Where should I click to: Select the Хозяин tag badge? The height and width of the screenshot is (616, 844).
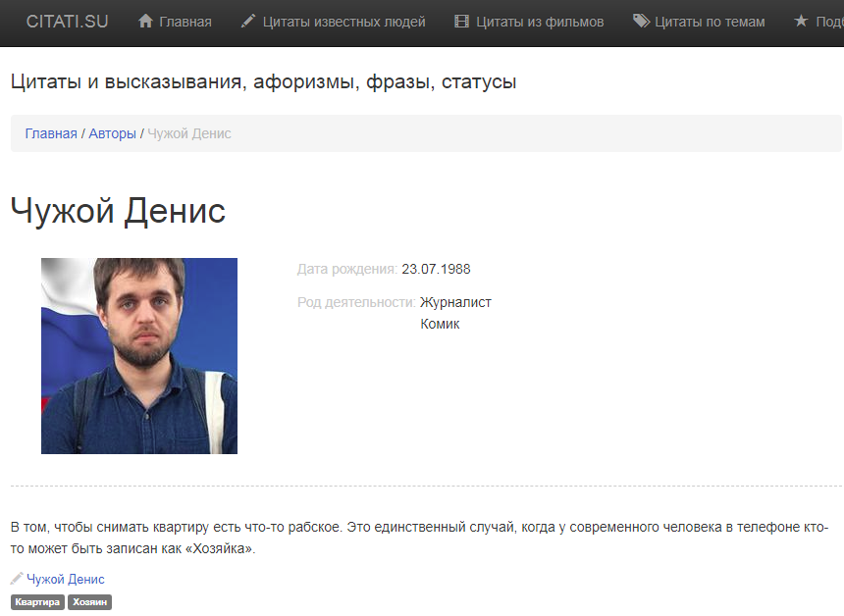coord(90,602)
